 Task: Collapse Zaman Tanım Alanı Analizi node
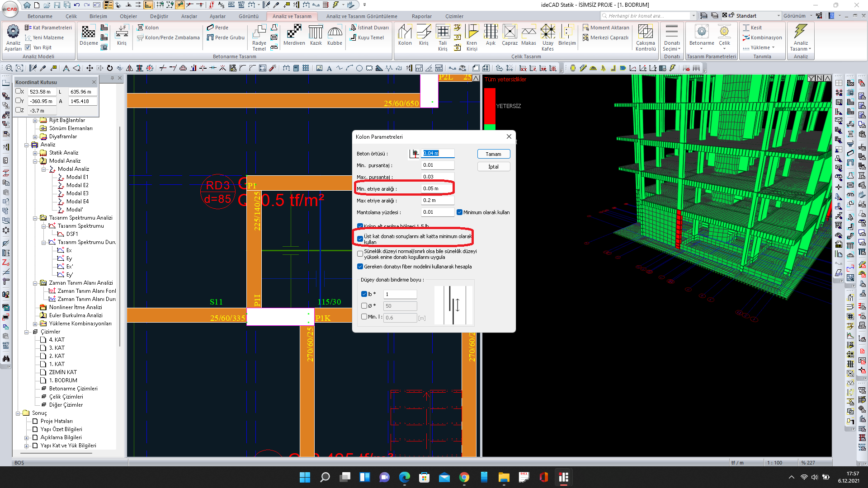coord(35,283)
